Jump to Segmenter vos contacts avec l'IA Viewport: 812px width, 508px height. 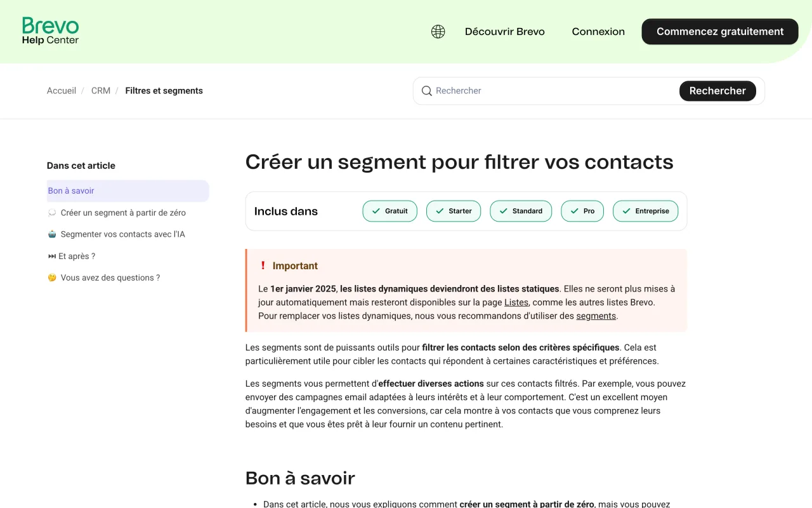(123, 234)
